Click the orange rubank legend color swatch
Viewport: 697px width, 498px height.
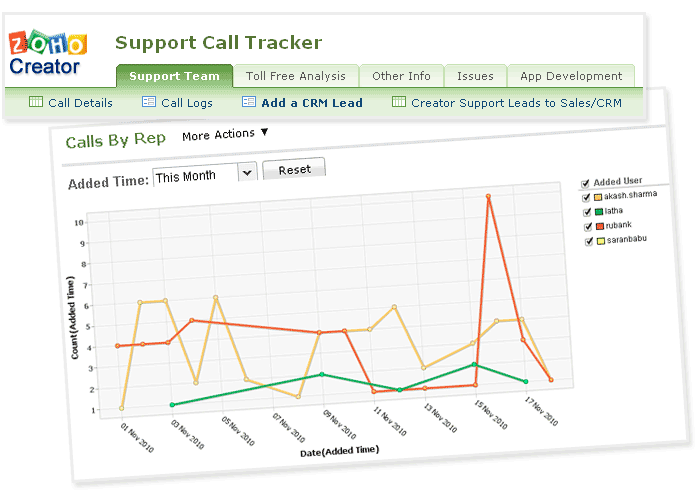(x=599, y=225)
